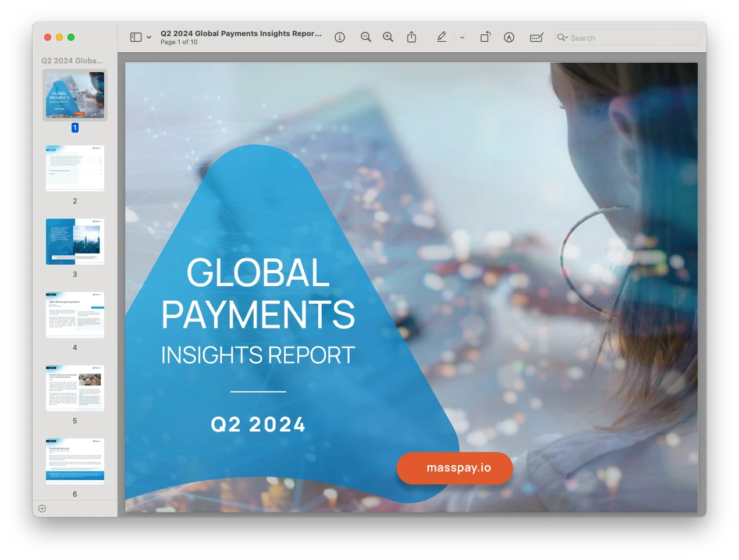Toggle the thumbnail sidebar view

click(134, 37)
